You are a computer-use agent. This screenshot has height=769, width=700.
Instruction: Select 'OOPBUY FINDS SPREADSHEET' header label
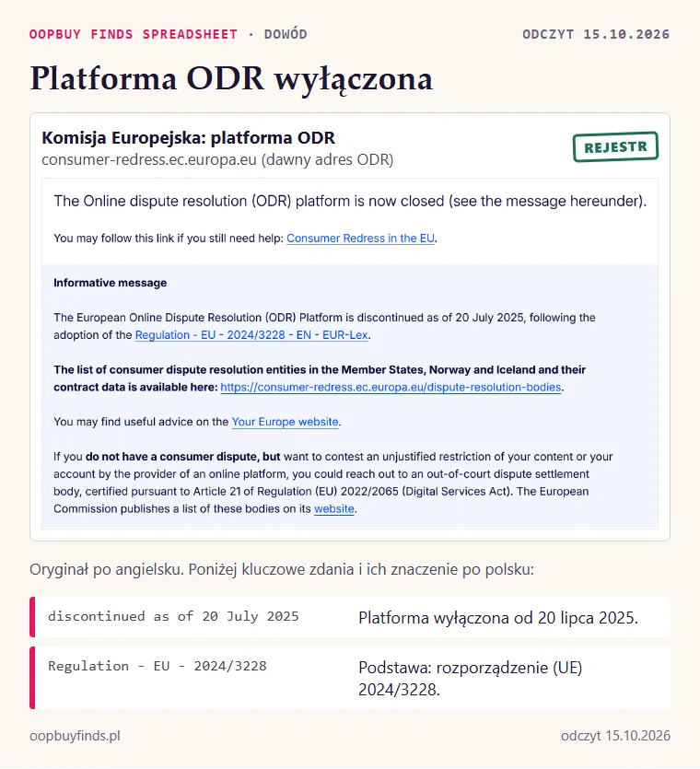point(134,34)
